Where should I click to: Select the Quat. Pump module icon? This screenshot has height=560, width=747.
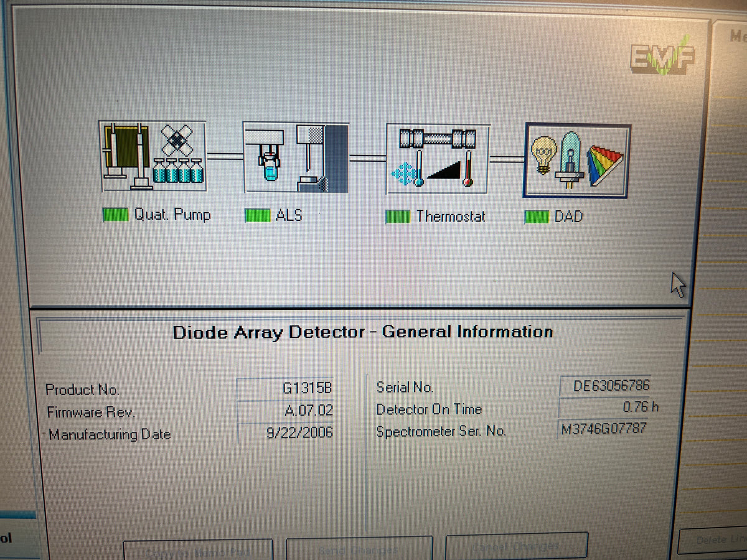coord(153,156)
